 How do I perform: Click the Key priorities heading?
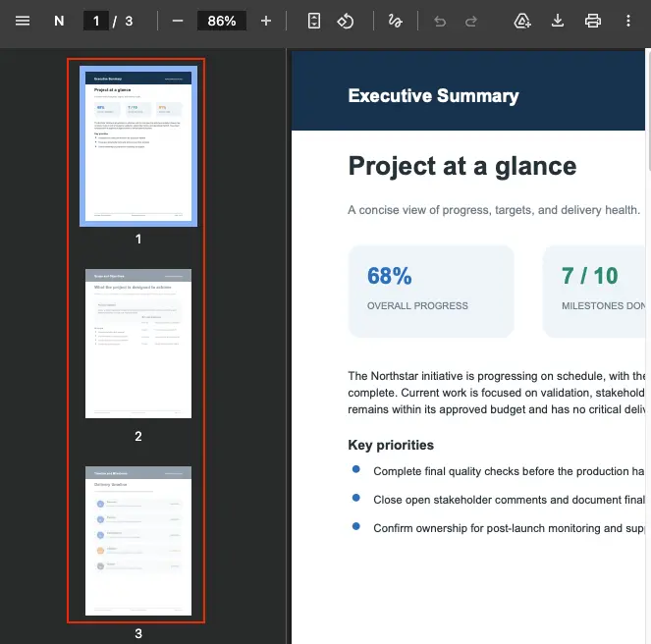[391, 445]
